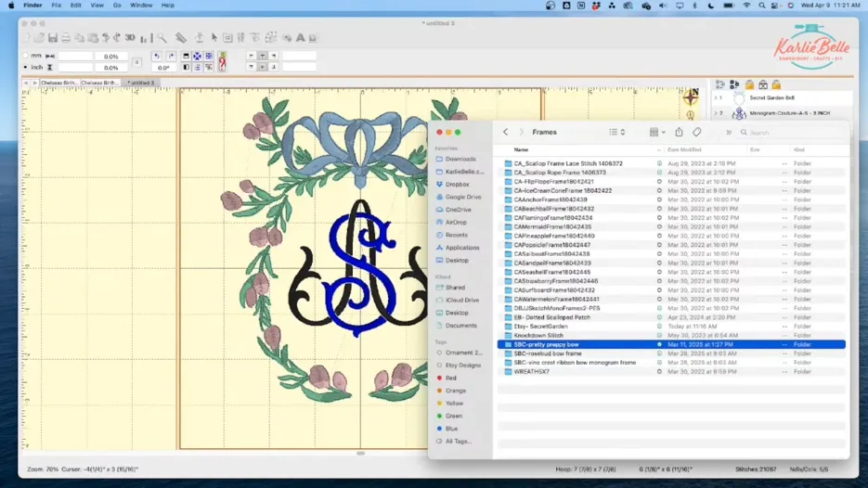Screen dimensions: 868x488
Task: Click the Paste clipboard icon in toolbar
Action: pos(93,38)
